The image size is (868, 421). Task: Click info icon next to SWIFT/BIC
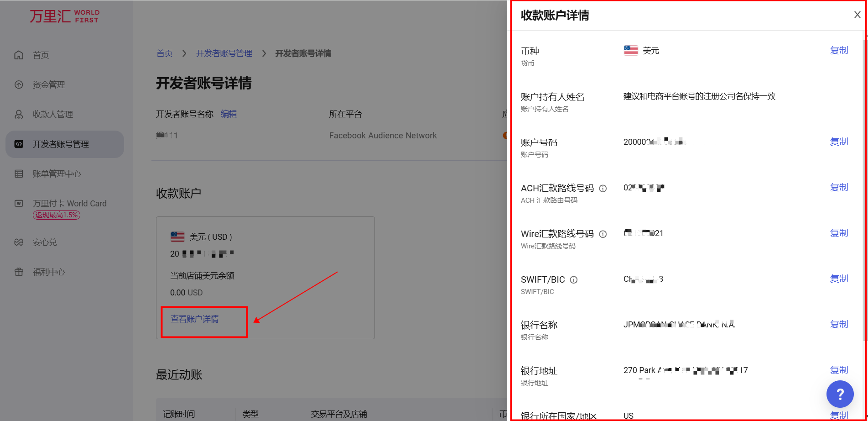[574, 279]
